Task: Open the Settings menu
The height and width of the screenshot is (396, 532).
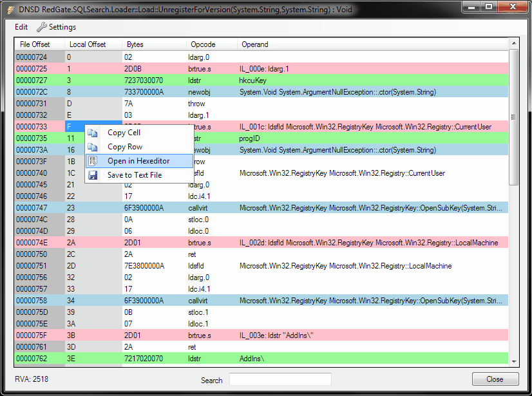Action: 56,27
